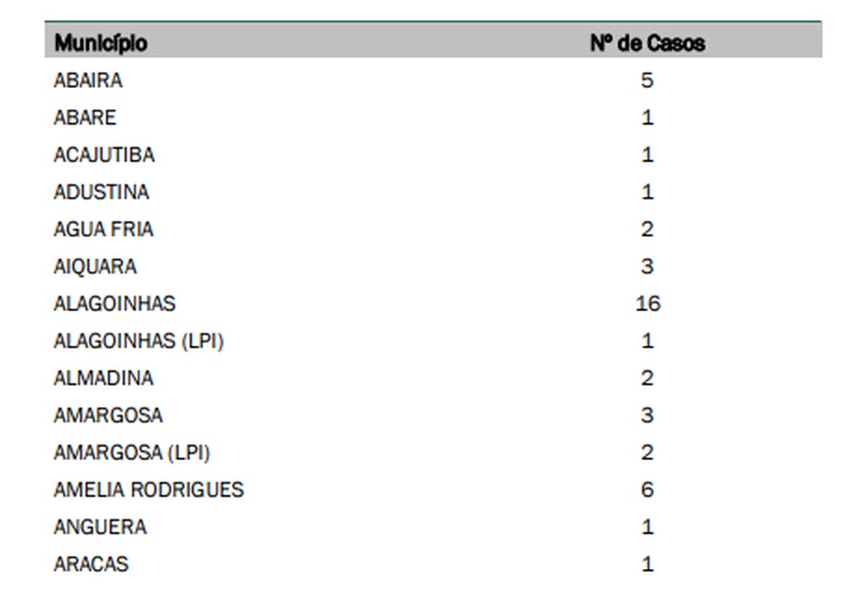Select the ARACAS row label
Screen dimensions: 858x616
coord(91,564)
